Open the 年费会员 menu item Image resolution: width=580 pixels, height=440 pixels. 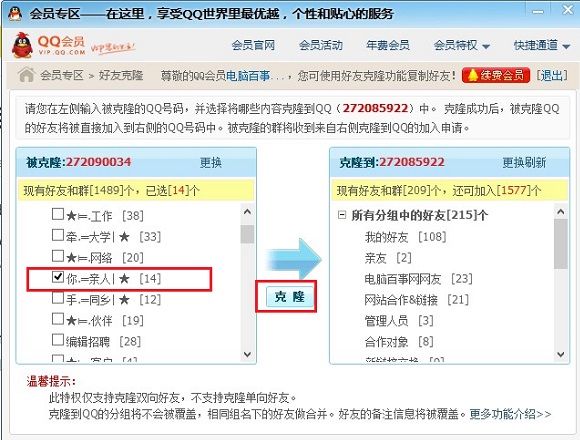pos(388,45)
